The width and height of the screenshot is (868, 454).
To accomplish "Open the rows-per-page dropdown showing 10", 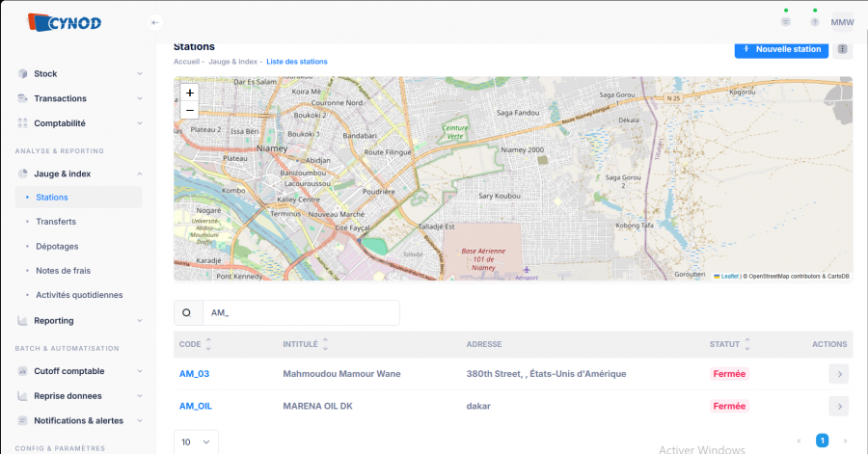I will [196, 441].
